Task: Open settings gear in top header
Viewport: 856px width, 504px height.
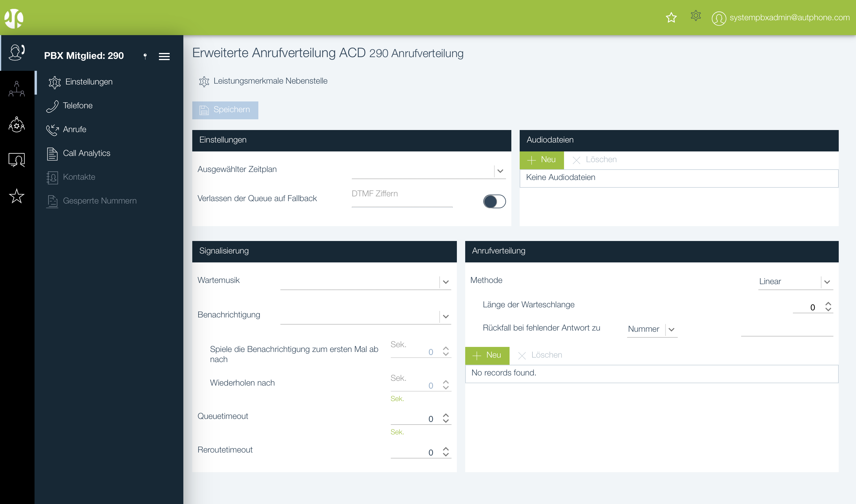Action: (695, 16)
